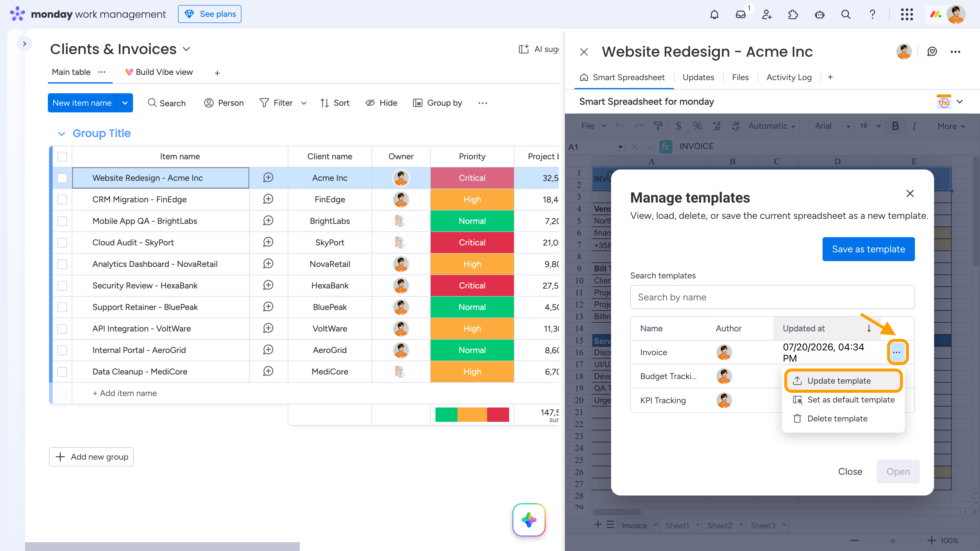The width and height of the screenshot is (980, 551).
Task: Check the Mobile App QA - BrightLabs row
Action: (62, 221)
